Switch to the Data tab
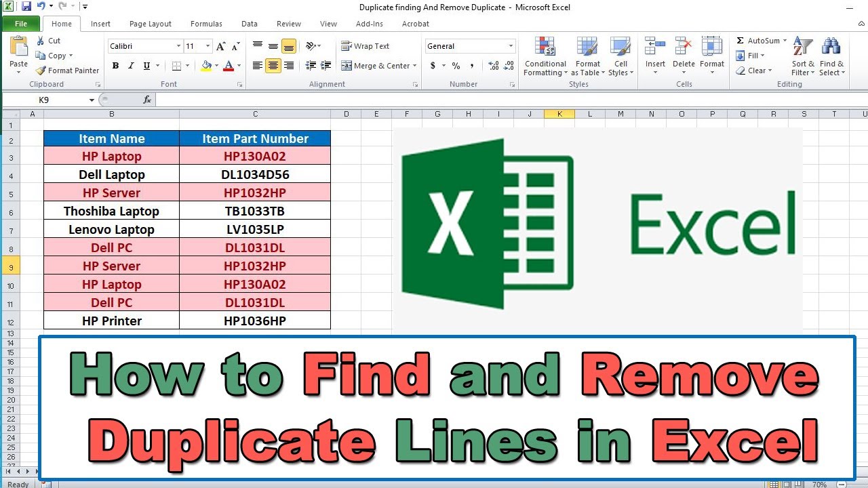The image size is (868, 488). [250, 24]
